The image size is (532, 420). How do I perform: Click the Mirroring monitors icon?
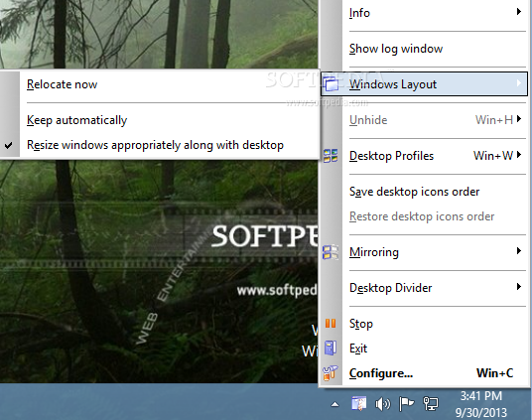[331, 252]
